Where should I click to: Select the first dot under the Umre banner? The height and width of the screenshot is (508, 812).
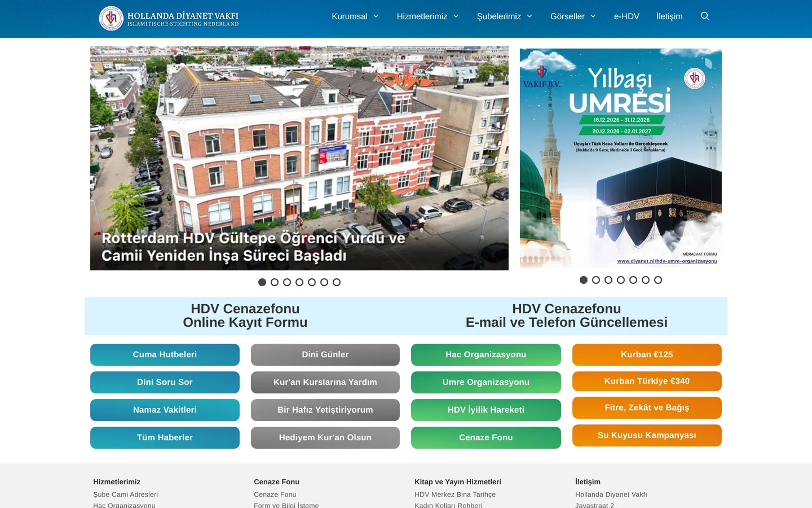click(x=584, y=280)
